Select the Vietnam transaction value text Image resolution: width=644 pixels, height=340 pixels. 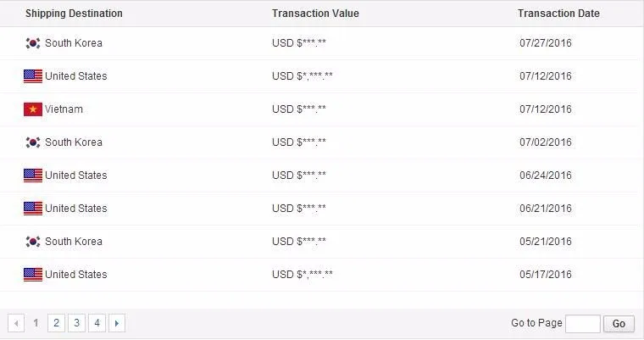[x=299, y=109]
